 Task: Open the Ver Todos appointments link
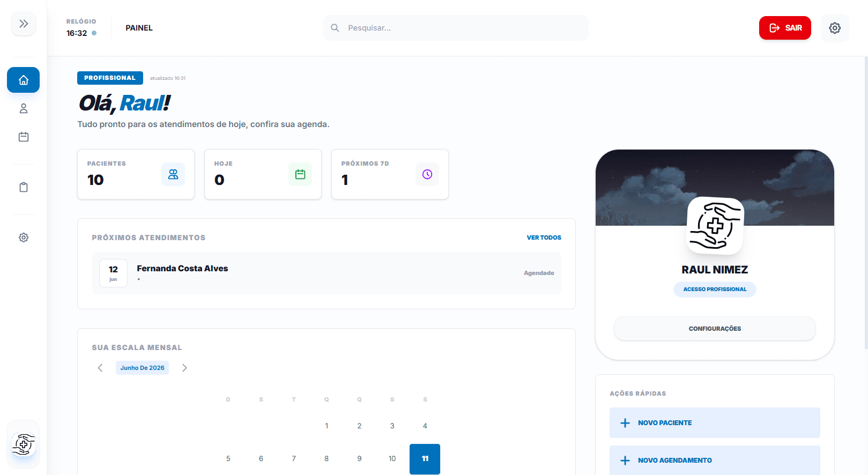(x=544, y=237)
